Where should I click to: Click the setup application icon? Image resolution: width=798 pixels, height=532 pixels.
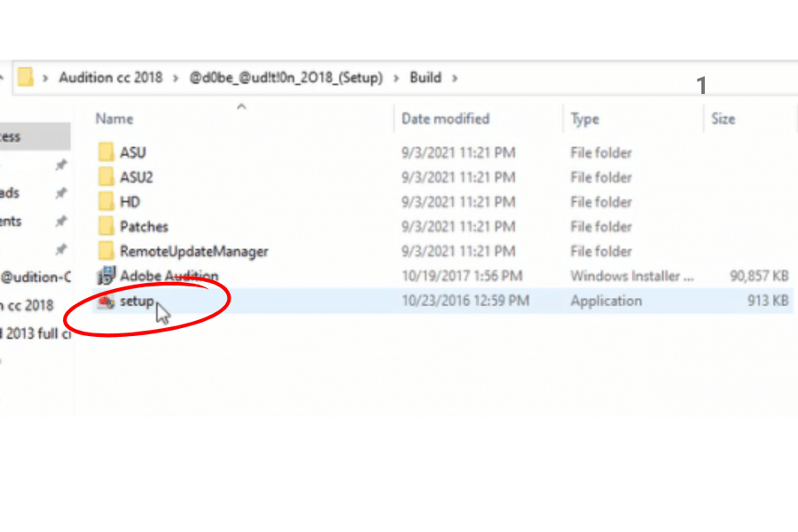tap(106, 301)
